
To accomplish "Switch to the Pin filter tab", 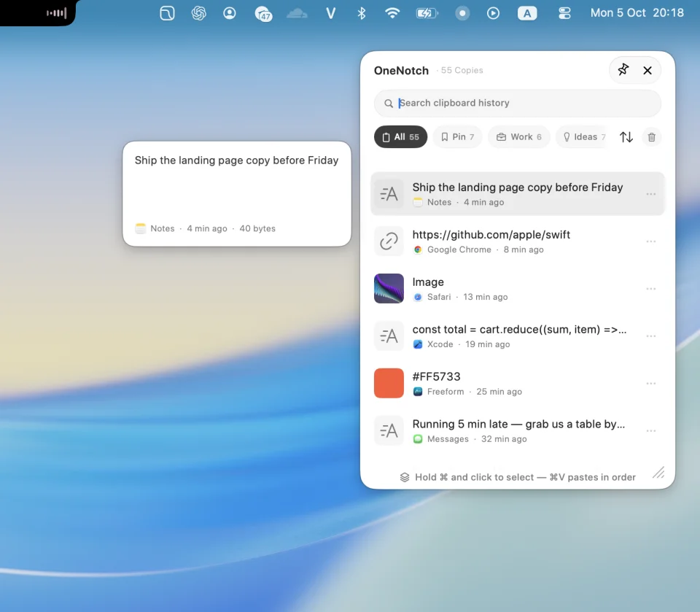I will pyautogui.click(x=457, y=136).
